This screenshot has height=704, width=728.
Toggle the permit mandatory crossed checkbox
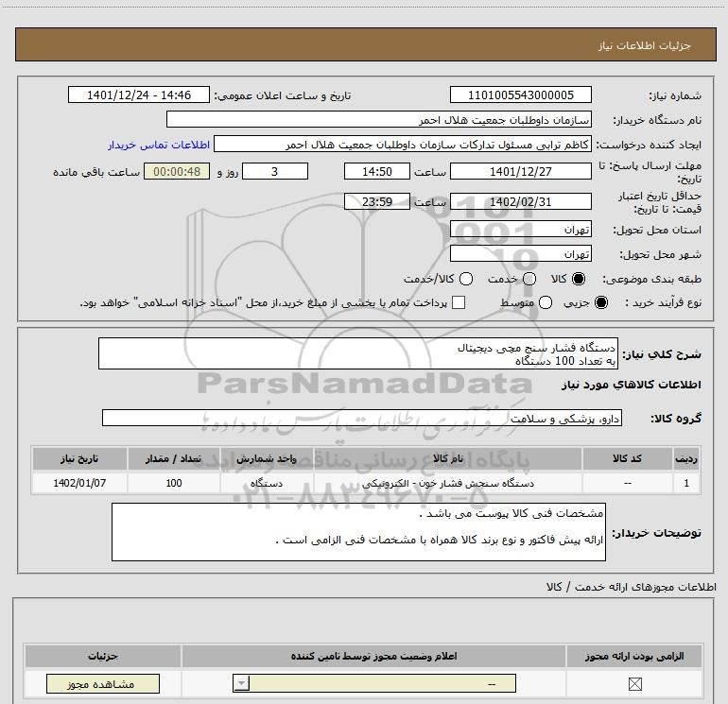634,683
